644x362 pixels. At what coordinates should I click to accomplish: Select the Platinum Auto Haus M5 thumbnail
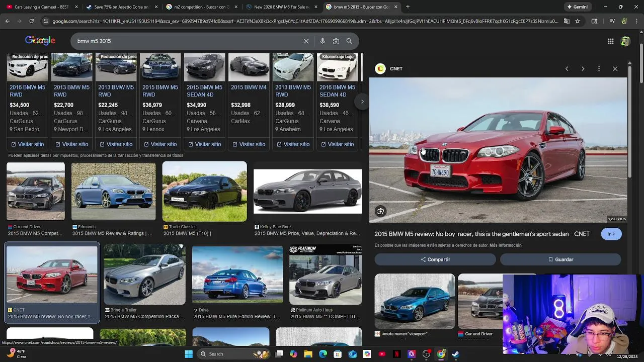[326, 275]
